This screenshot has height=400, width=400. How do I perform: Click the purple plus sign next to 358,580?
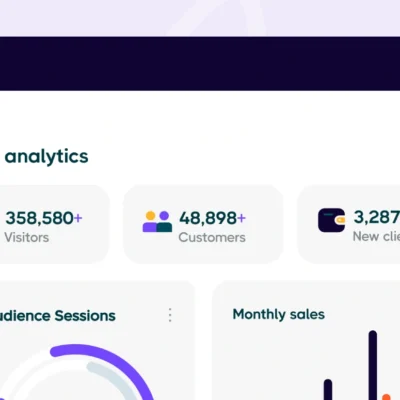(x=78, y=218)
